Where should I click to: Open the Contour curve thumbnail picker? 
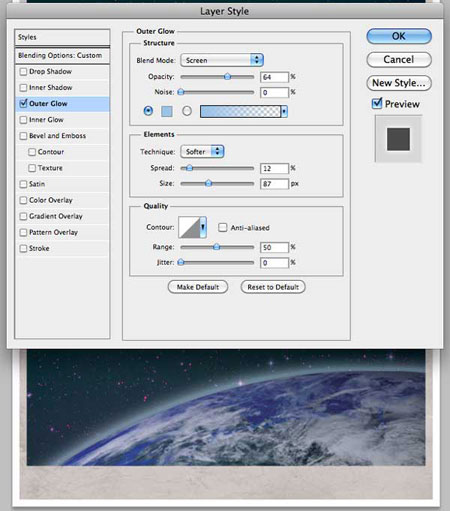tap(189, 227)
